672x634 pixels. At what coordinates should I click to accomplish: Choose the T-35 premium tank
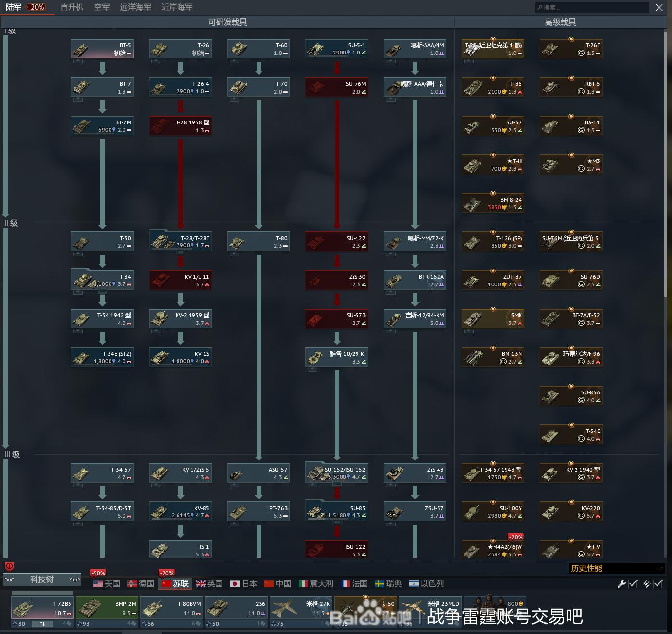pyautogui.click(x=493, y=87)
